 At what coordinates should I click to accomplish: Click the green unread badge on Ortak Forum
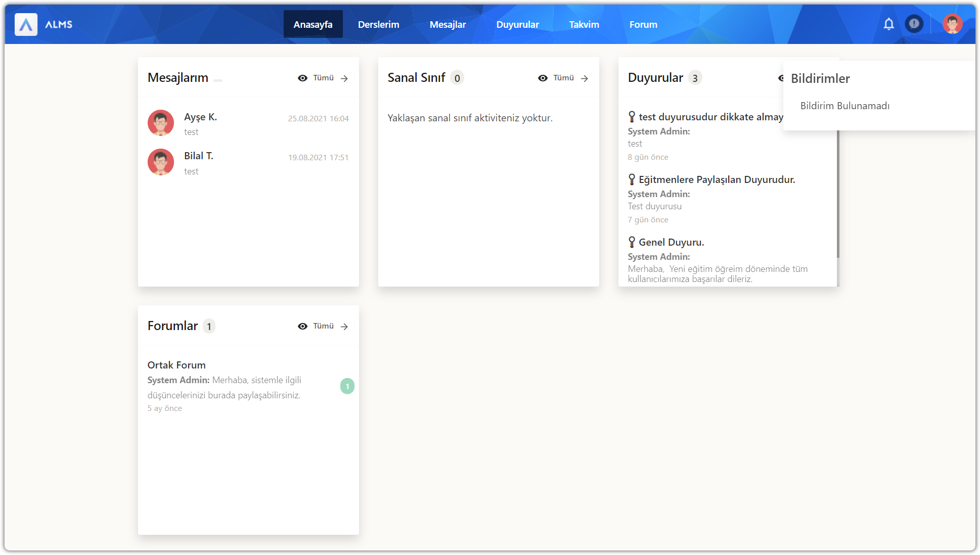point(347,386)
